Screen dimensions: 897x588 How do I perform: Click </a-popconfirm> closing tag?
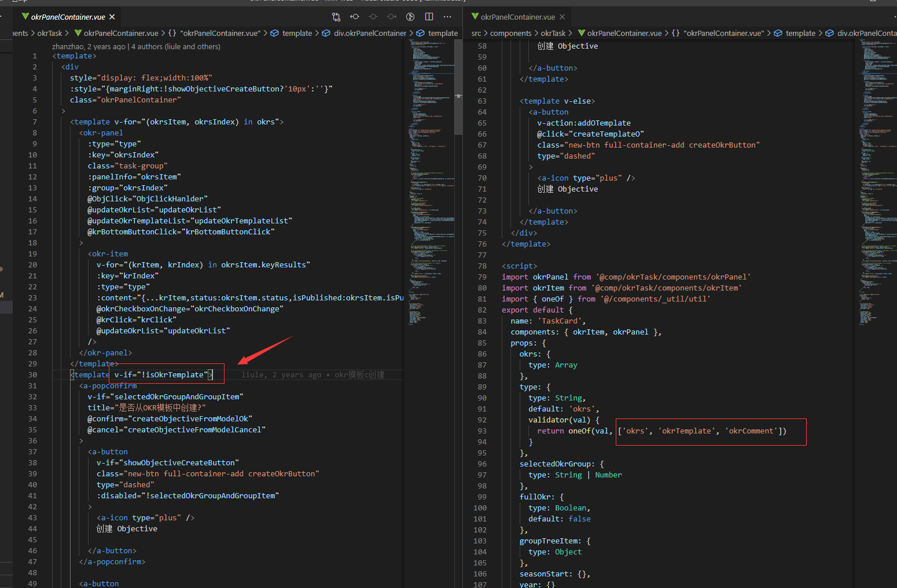[112, 561]
